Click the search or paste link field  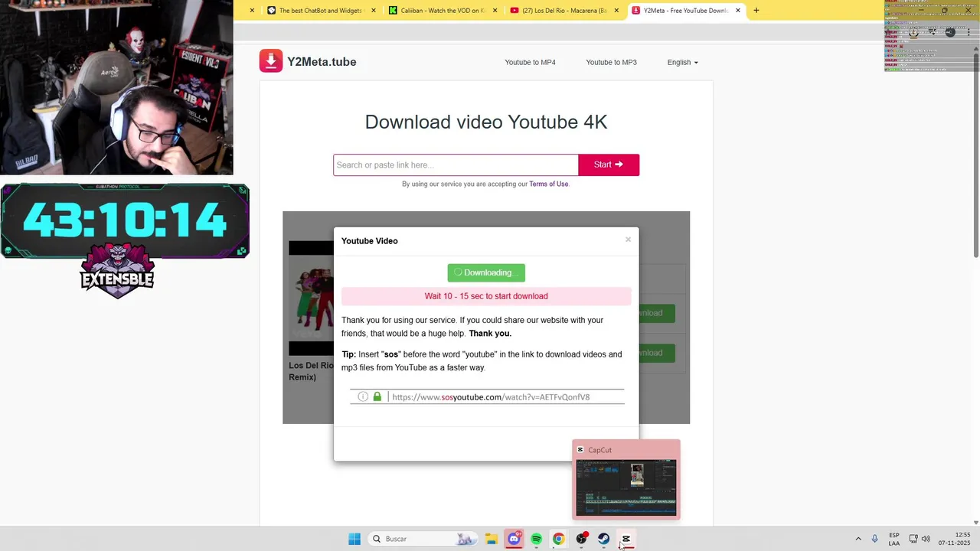click(456, 165)
